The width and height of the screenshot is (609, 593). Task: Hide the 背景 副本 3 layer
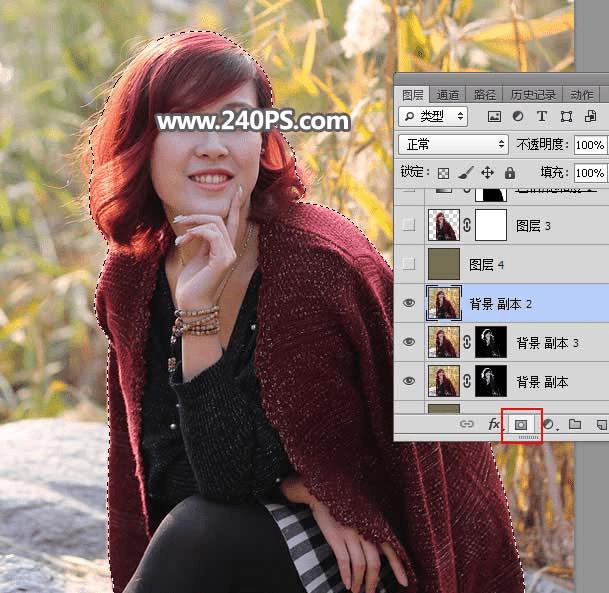[x=409, y=342]
